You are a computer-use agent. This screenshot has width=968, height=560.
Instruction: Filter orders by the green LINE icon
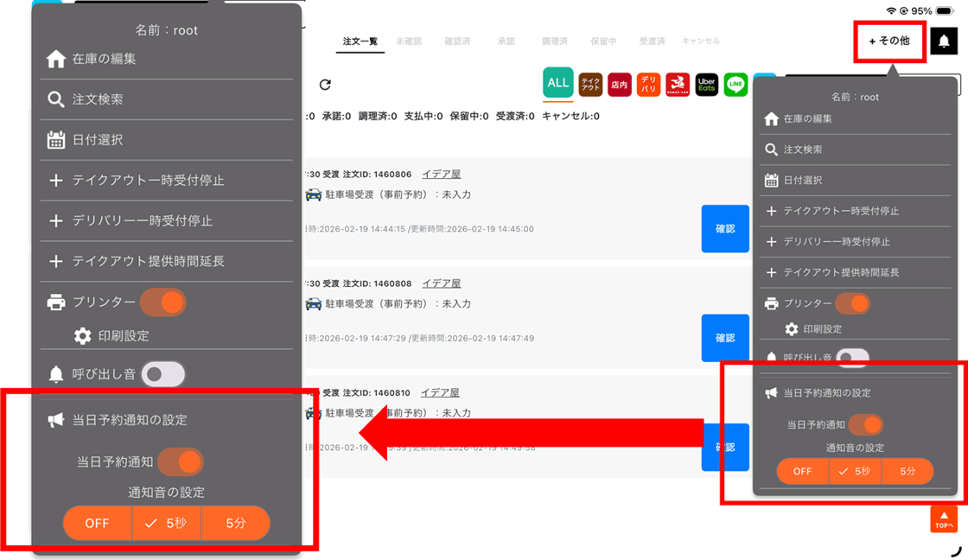[x=736, y=84]
